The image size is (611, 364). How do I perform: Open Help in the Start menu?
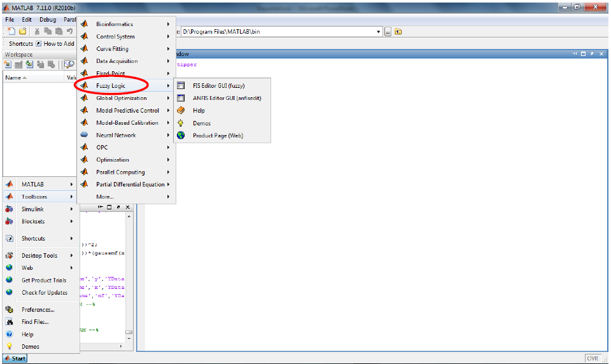(41, 334)
